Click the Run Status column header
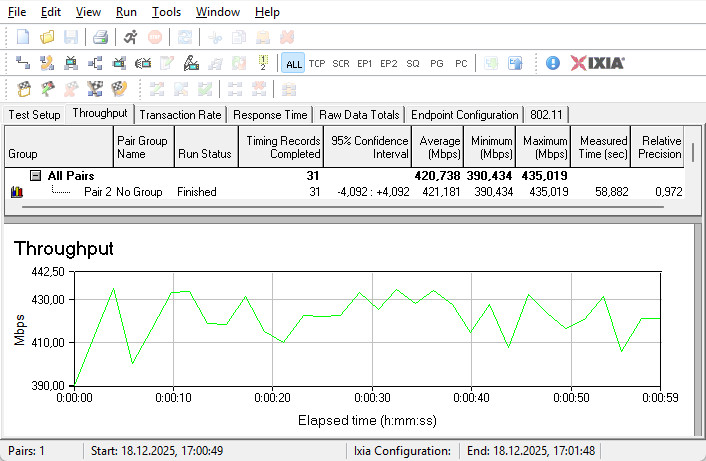The image size is (706, 461). (x=203, y=155)
